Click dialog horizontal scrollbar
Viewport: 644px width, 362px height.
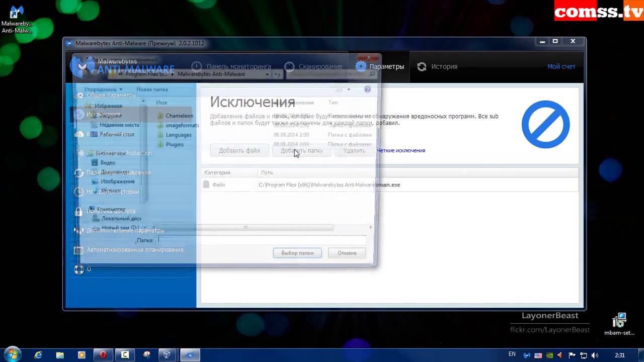click(246, 227)
